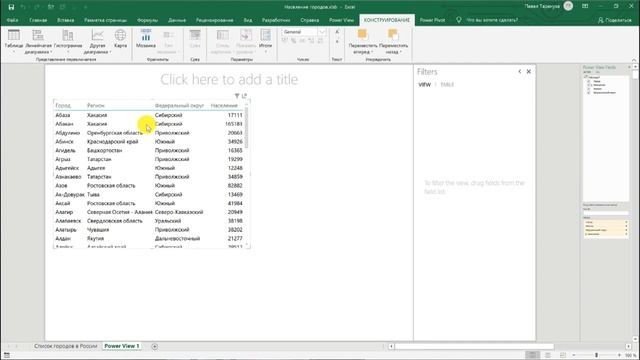Screen dimensions: 640x360
Task: Decrease the font size with the smaller A
Action: (337, 41)
